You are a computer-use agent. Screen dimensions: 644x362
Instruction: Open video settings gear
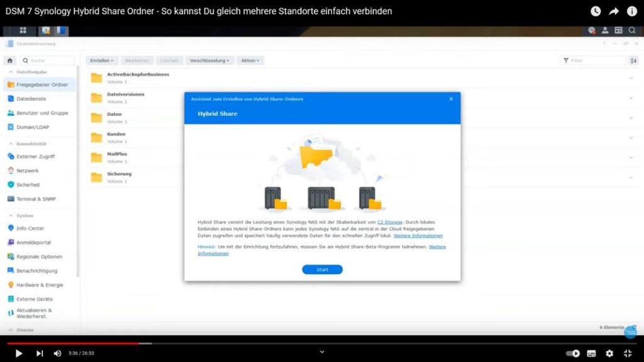point(609,353)
